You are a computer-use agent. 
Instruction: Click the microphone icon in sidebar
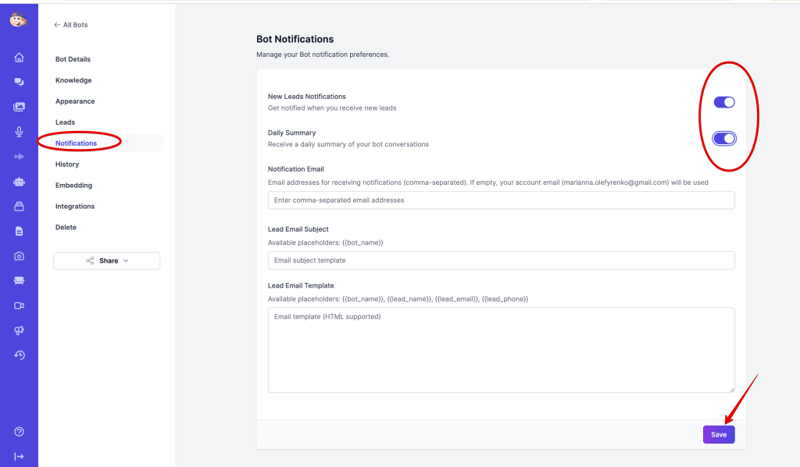tap(19, 132)
